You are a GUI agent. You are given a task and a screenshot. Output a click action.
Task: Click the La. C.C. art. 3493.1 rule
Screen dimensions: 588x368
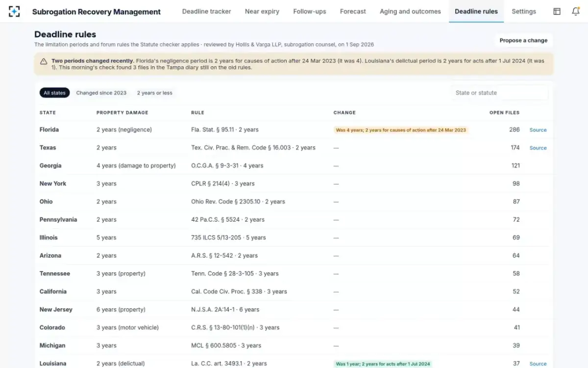(229, 364)
